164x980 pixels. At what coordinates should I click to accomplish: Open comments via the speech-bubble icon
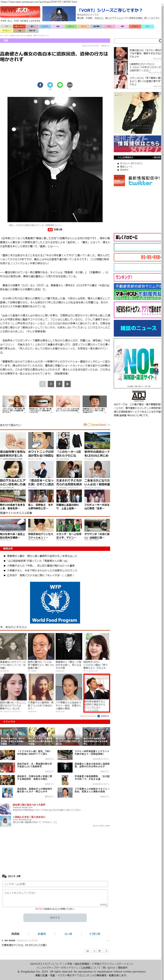point(69,85)
